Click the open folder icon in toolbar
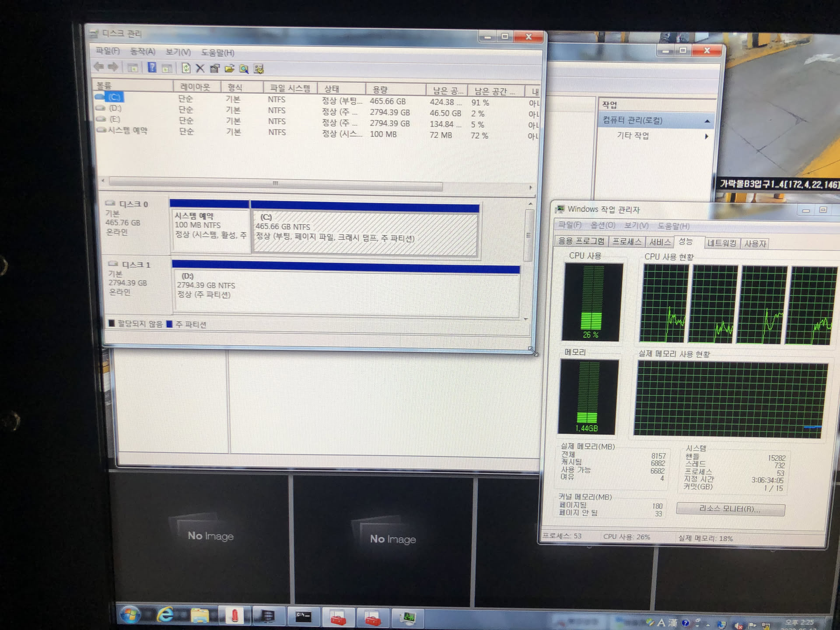This screenshot has height=630, width=840. pos(229,69)
